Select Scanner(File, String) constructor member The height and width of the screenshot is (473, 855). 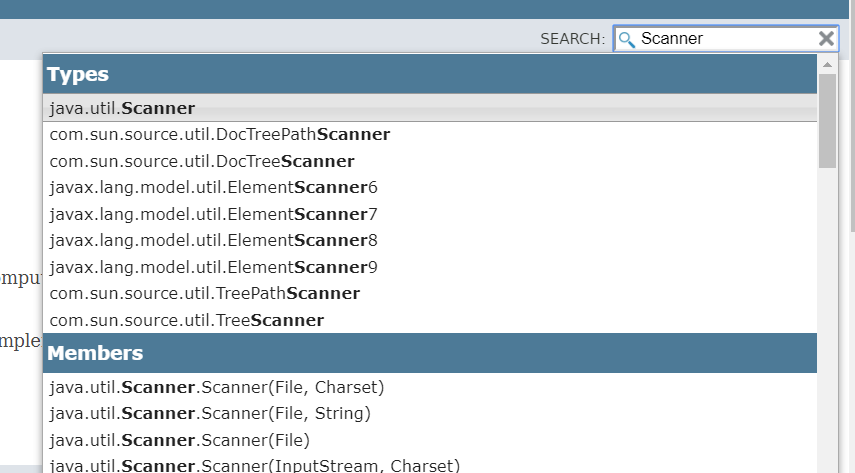pyautogui.click(x=430, y=413)
